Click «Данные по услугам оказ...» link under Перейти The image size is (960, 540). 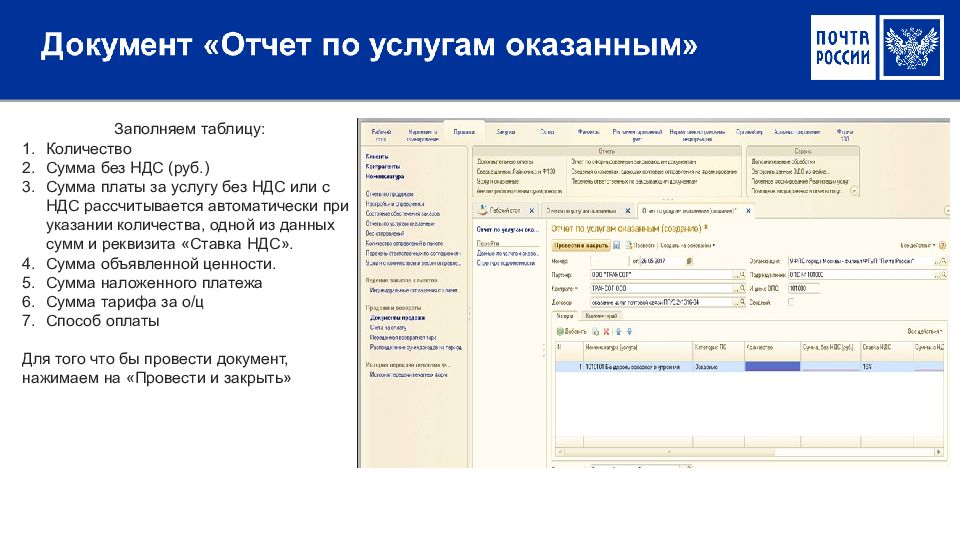pos(508,253)
